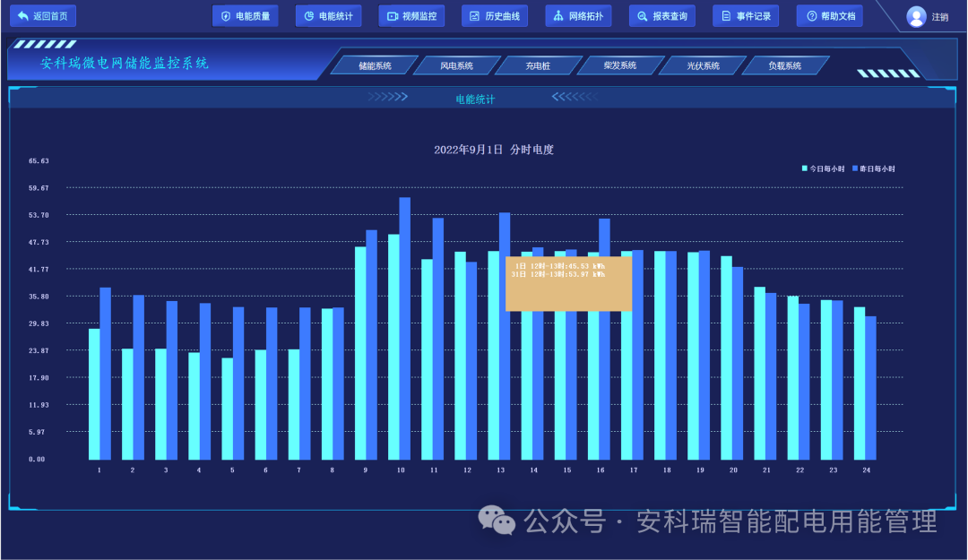Image resolution: width=968 pixels, height=560 pixels.
Task: Click the right-pointing chevrons beside 电能统计
Action: pyautogui.click(x=388, y=96)
